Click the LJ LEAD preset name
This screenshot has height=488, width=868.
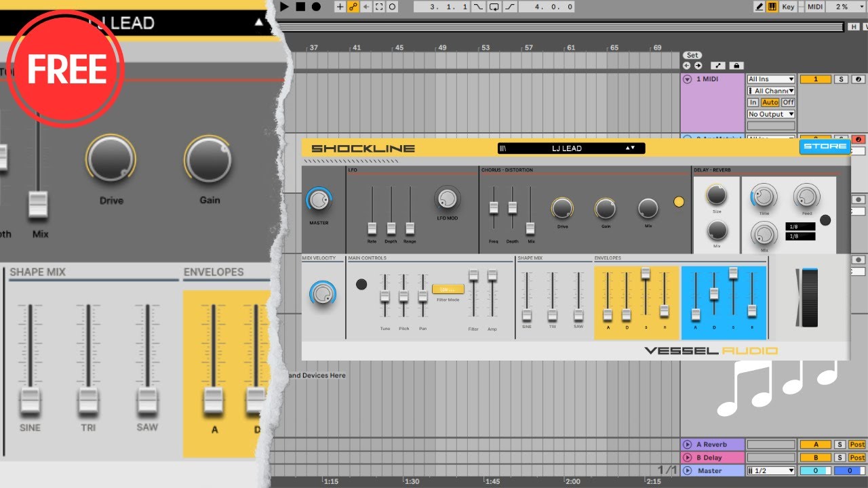(567, 148)
